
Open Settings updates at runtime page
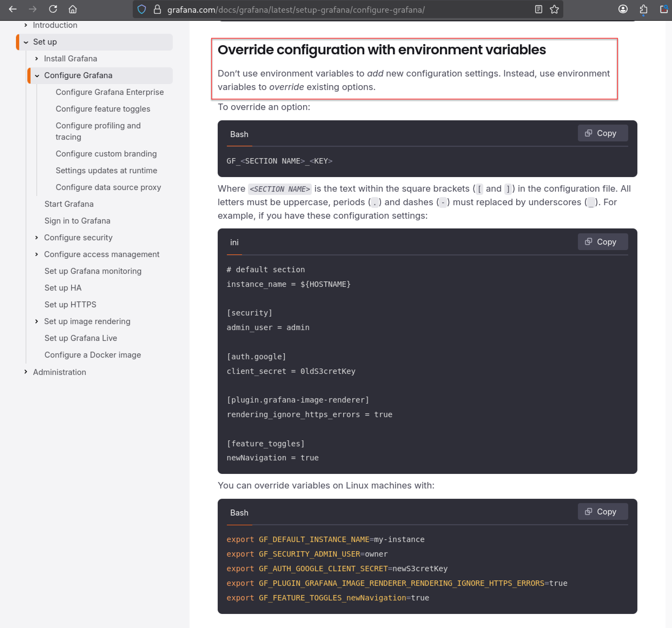[106, 170]
